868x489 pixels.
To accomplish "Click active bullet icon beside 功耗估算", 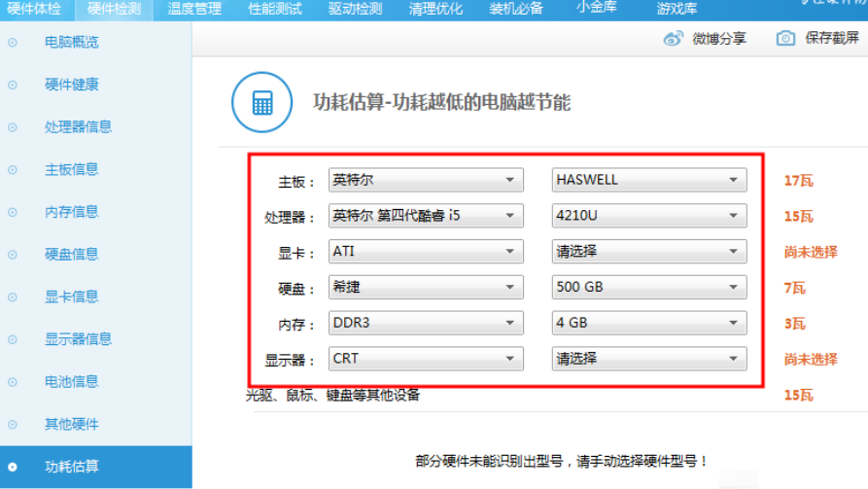I will click(x=13, y=467).
